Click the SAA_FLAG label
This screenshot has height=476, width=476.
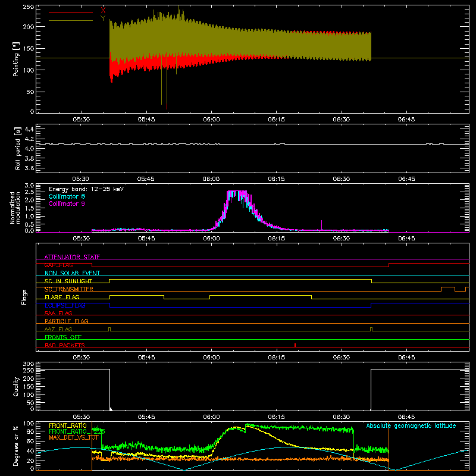[58, 313]
